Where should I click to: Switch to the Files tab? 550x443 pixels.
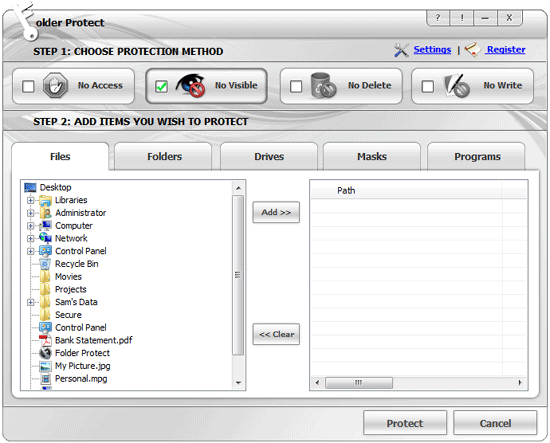click(x=60, y=156)
